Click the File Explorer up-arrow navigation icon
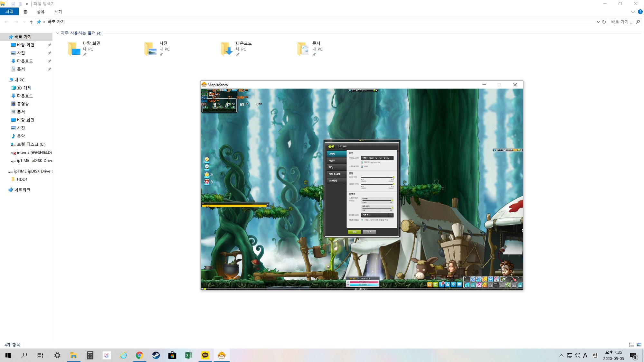The height and width of the screenshot is (362, 644). click(31, 22)
